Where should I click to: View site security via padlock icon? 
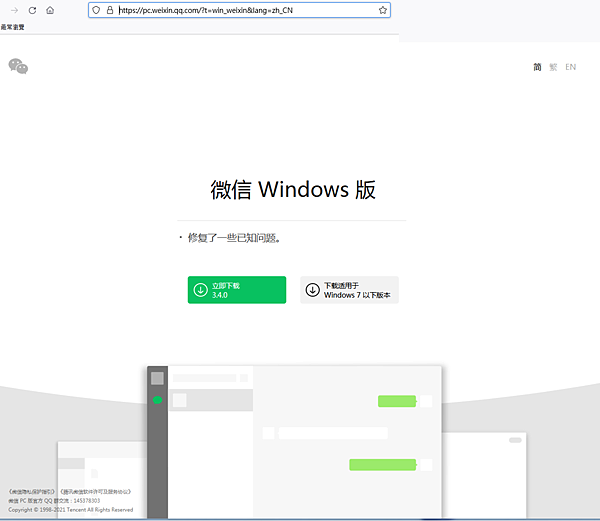pyautogui.click(x=110, y=10)
